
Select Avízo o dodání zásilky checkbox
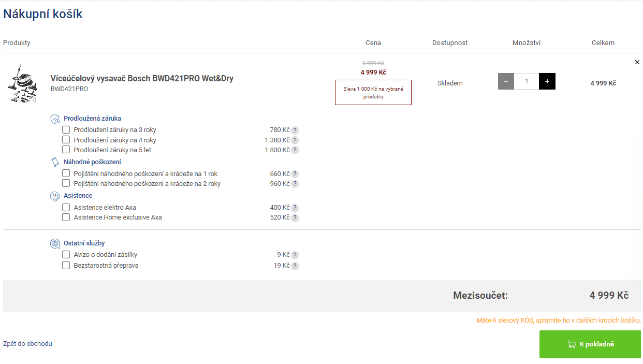[x=66, y=254]
